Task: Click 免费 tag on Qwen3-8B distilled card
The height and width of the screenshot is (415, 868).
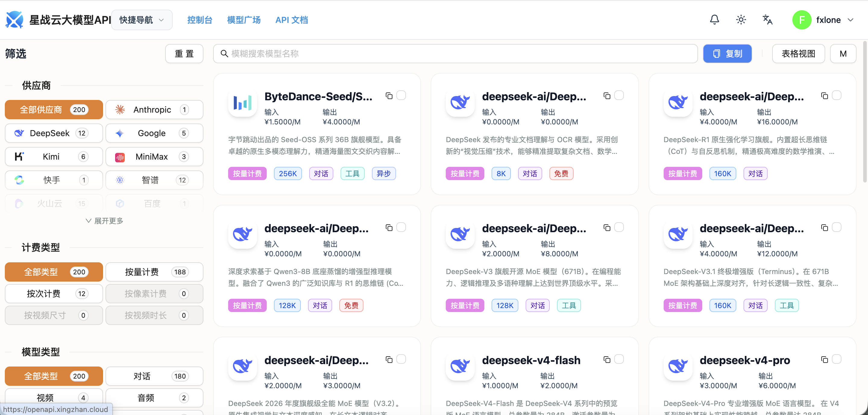Action: (351, 306)
